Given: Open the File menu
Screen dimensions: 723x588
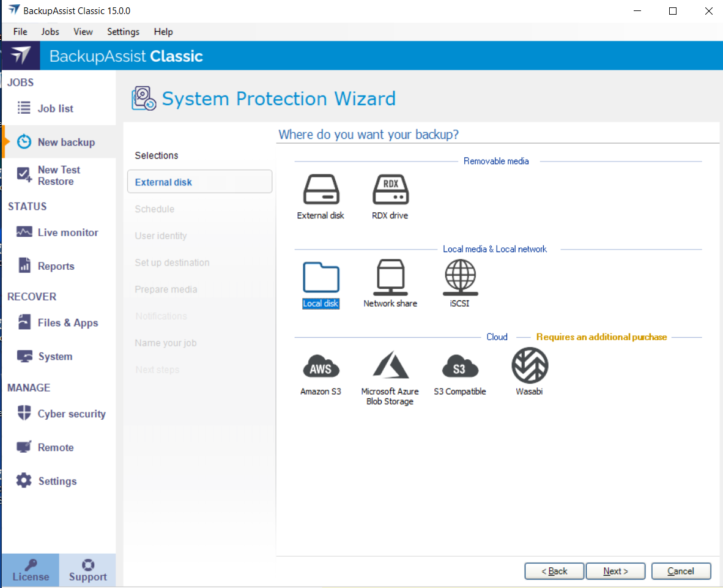Looking at the screenshot, I should coord(20,32).
